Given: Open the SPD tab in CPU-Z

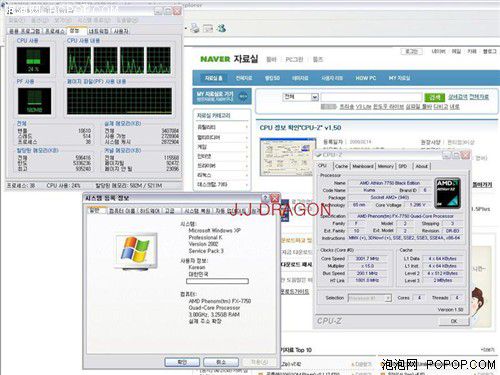Looking at the screenshot, I should pyautogui.click(x=403, y=166).
